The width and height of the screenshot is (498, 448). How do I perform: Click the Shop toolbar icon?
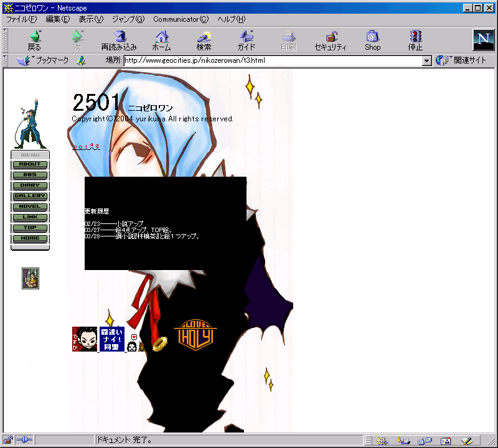(x=372, y=40)
